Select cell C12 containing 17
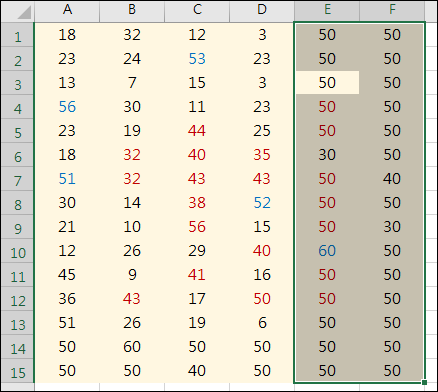 point(197,299)
